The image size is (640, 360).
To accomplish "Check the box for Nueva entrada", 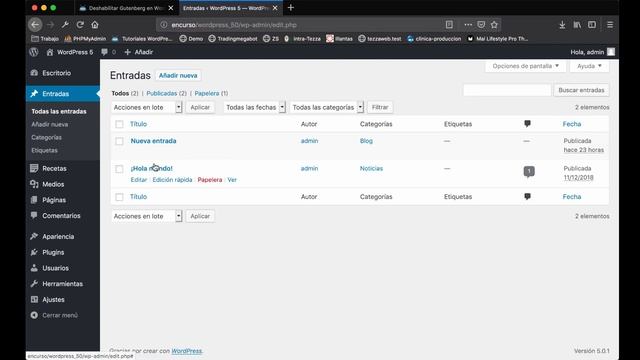I will tap(119, 141).
